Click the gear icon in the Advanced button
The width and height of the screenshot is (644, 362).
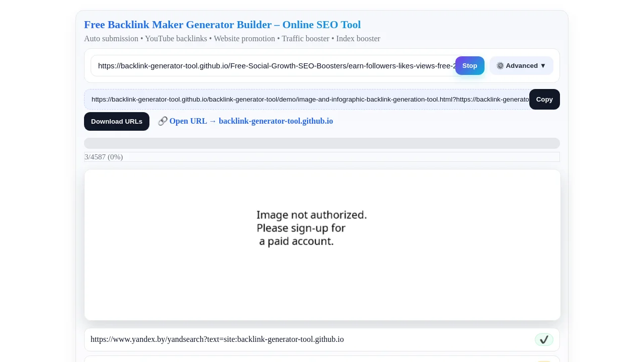[x=500, y=66]
